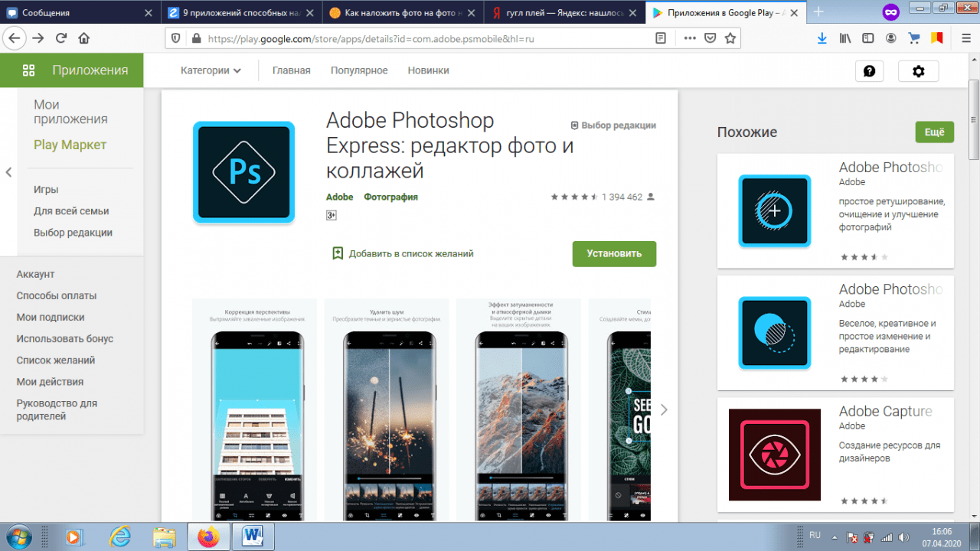This screenshot has height=551, width=980.
Task: Click the green Приложения header
Action: (x=72, y=70)
